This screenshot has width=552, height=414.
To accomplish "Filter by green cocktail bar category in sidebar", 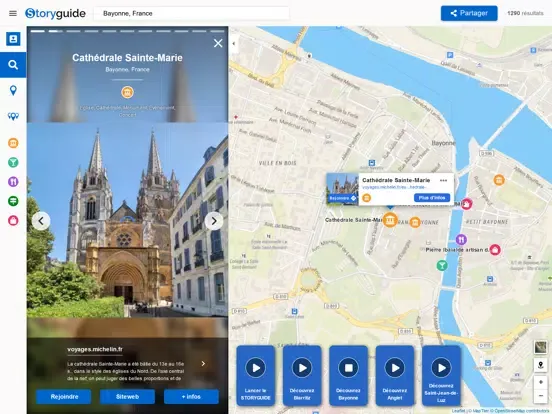I will (13, 162).
